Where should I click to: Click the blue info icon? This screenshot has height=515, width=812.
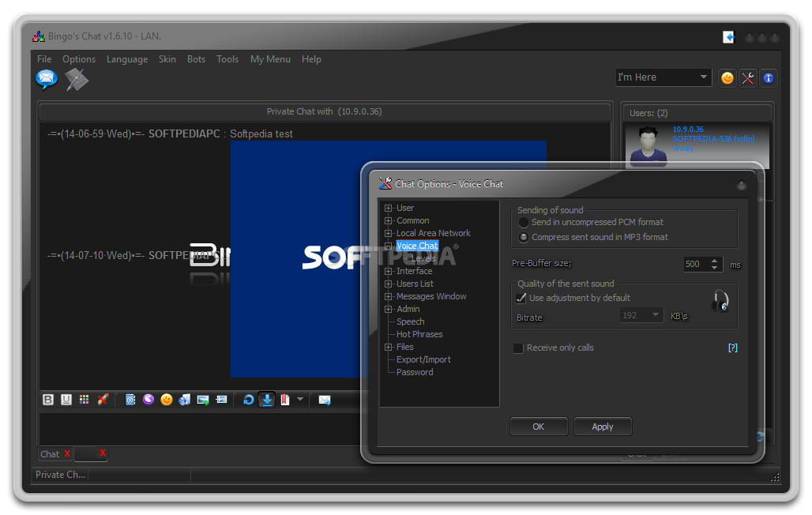[x=769, y=78]
